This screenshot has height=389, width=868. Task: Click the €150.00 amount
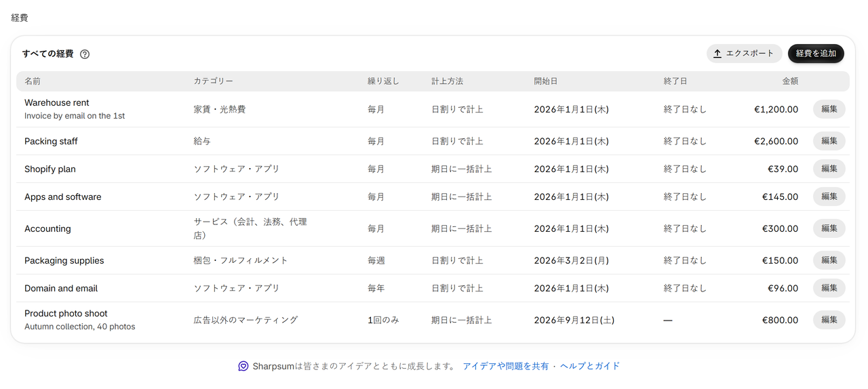pyautogui.click(x=780, y=260)
